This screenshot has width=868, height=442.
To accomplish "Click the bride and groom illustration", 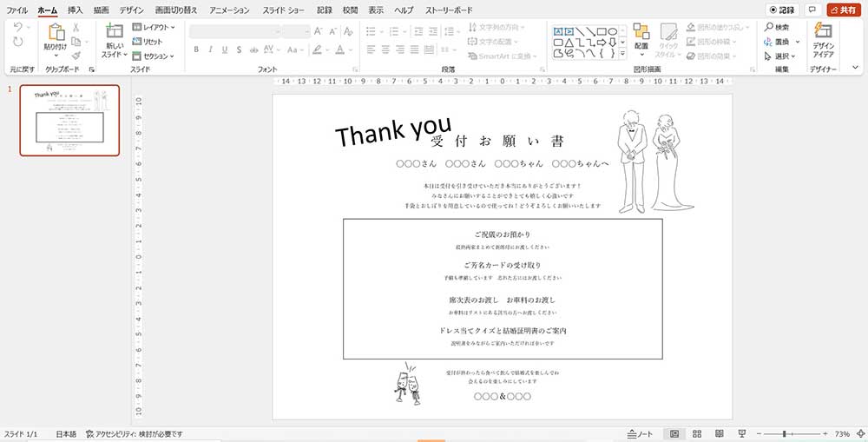I will click(x=655, y=162).
